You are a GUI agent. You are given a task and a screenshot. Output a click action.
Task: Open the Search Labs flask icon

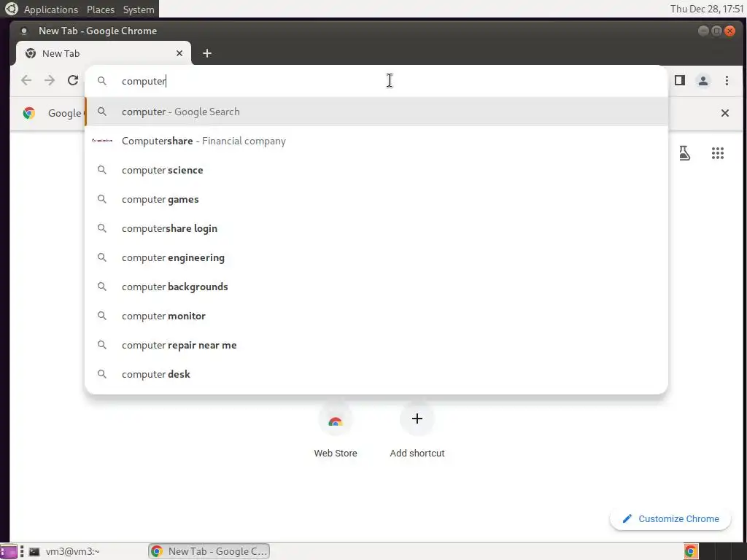[x=684, y=153]
